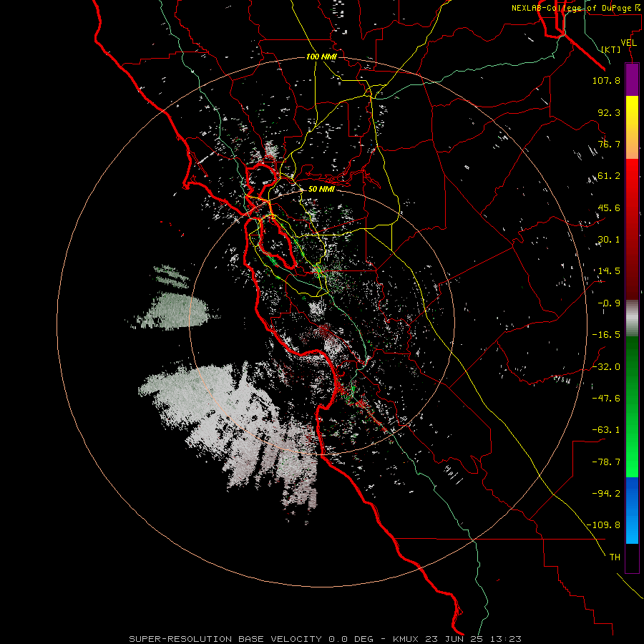This screenshot has width=644, height=644.
Task: Click the 30.1 velocity scale value
Action: click(x=609, y=240)
